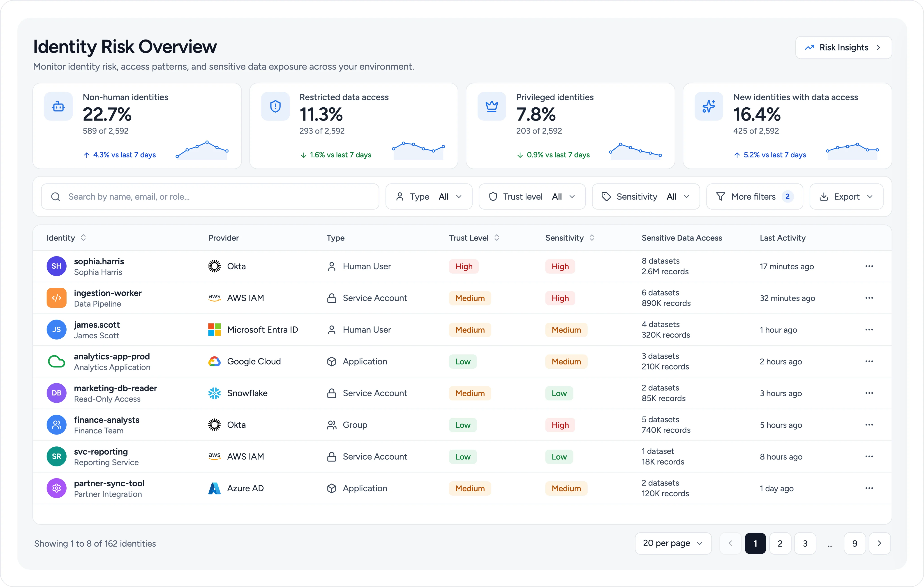Image resolution: width=924 pixels, height=587 pixels.
Task: Select current page 1 button
Action: [755, 544]
